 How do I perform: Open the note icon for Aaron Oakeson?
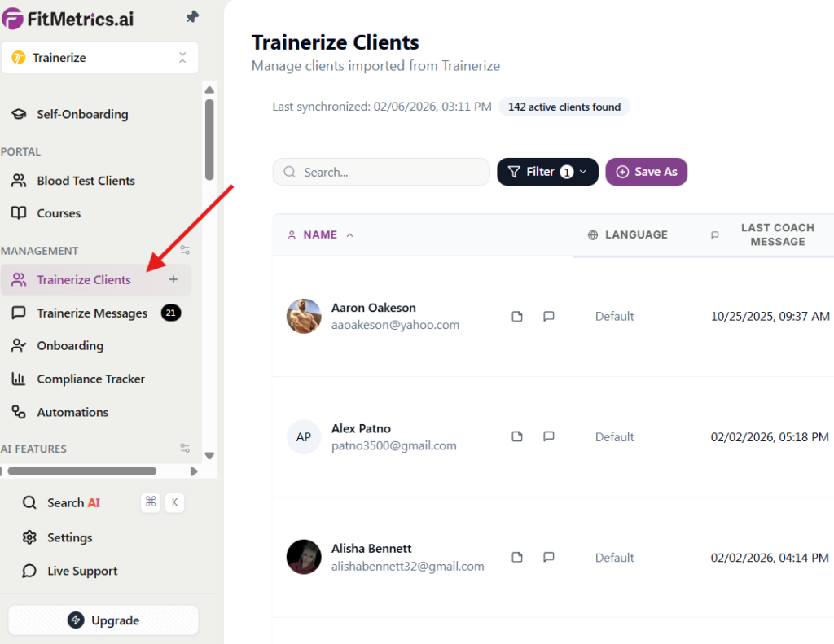click(x=517, y=317)
